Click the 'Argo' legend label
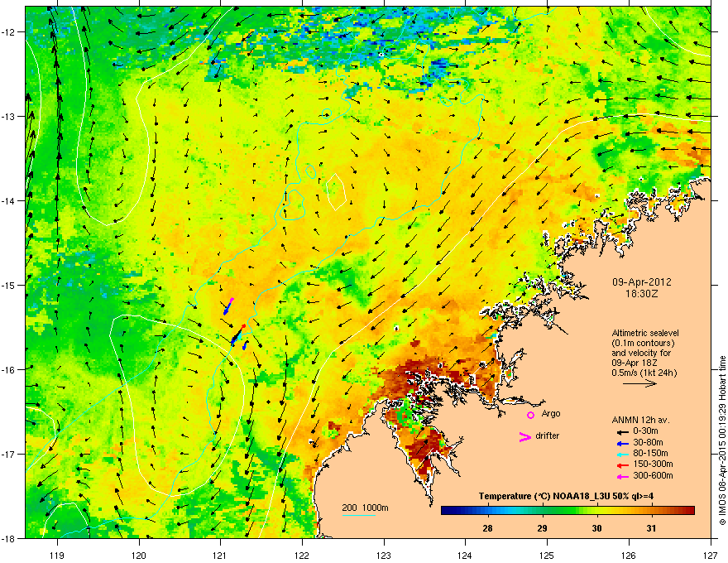 point(551,413)
